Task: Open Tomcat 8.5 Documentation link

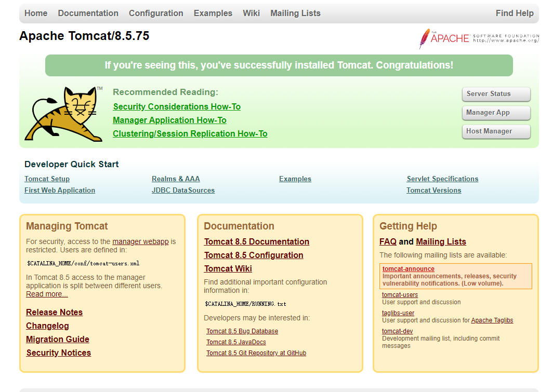Action: coord(257,241)
